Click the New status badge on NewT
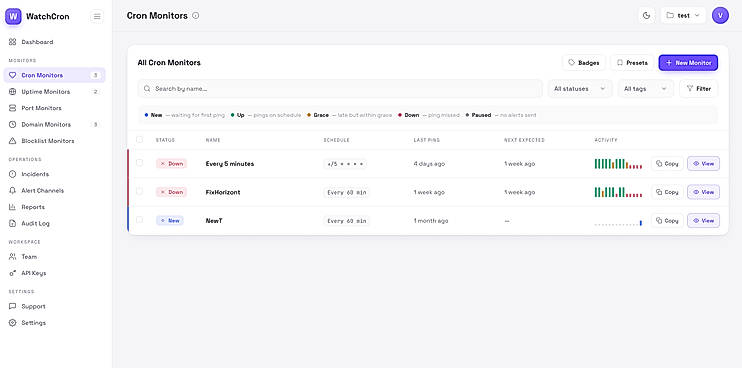This screenshot has height=368, width=742. click(x=170, y=220)
